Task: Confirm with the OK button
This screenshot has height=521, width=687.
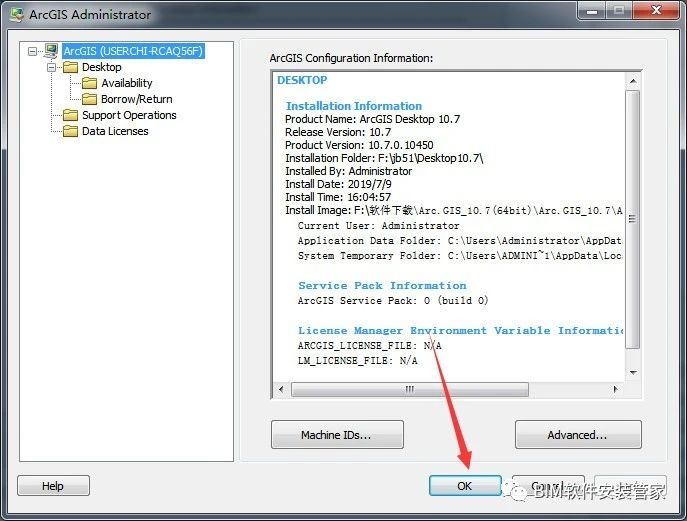Action: pos(465,486)
